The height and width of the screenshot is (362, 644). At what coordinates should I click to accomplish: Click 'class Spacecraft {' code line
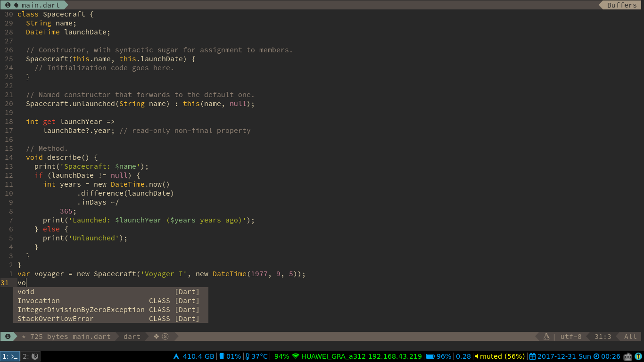click(56, 14)
